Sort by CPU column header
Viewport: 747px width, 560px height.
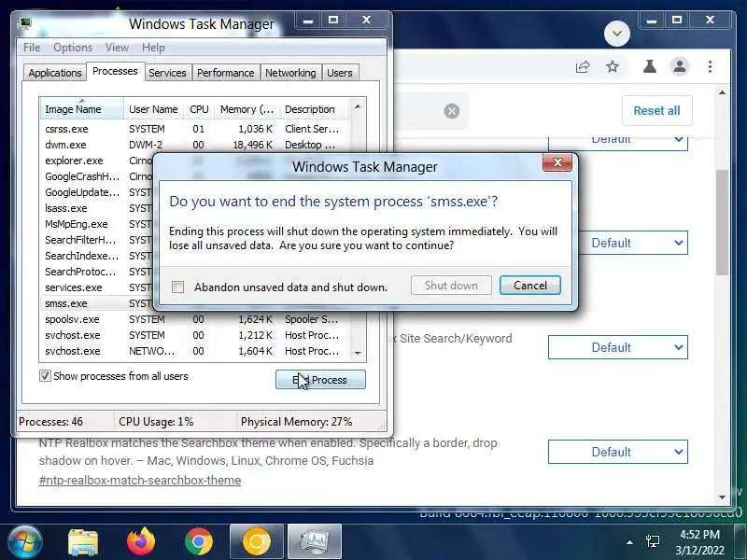click(x=199, y=109)
